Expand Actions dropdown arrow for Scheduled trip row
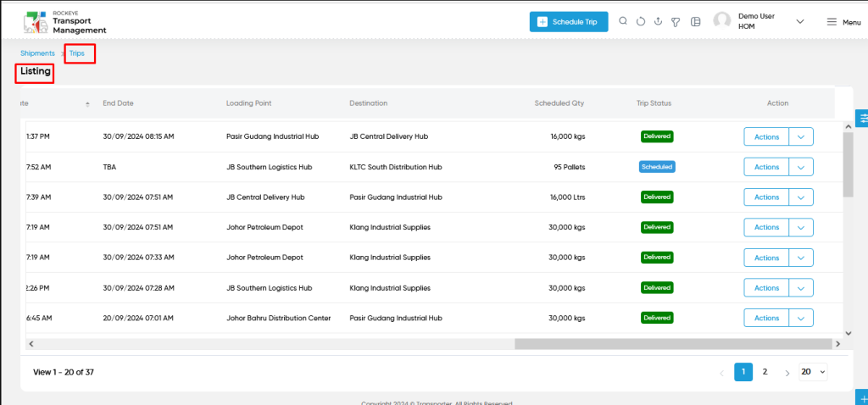The height and width of the screenshot is (405, 868). coord(801,167)
